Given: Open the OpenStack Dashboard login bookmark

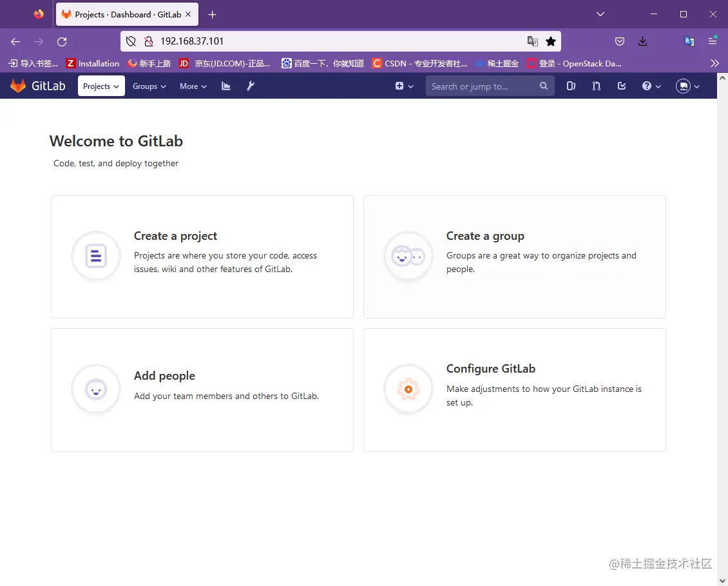Looking at the screenshot, I should tap(574, 63).
